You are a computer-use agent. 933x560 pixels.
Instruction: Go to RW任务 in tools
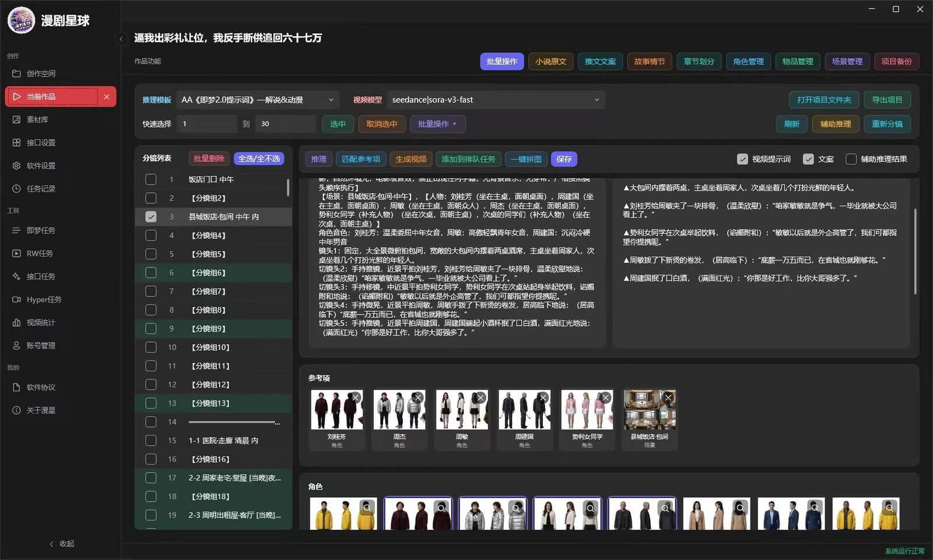tap(61, 253)
